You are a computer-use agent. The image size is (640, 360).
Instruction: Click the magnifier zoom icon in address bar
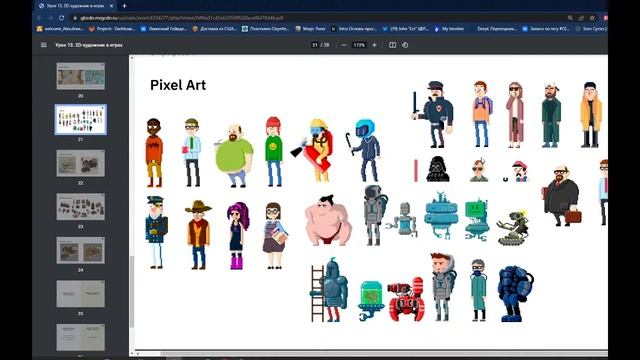point(570,18)
